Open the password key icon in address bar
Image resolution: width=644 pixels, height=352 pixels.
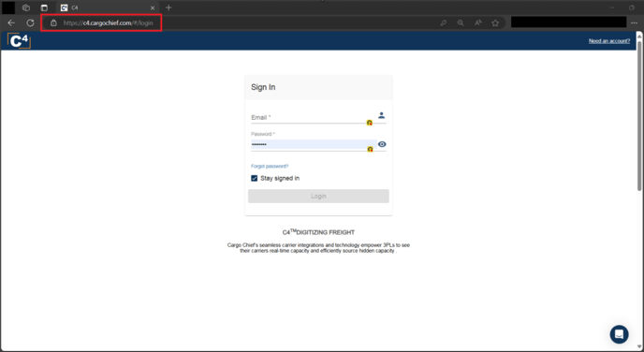(x=443, y=23)
